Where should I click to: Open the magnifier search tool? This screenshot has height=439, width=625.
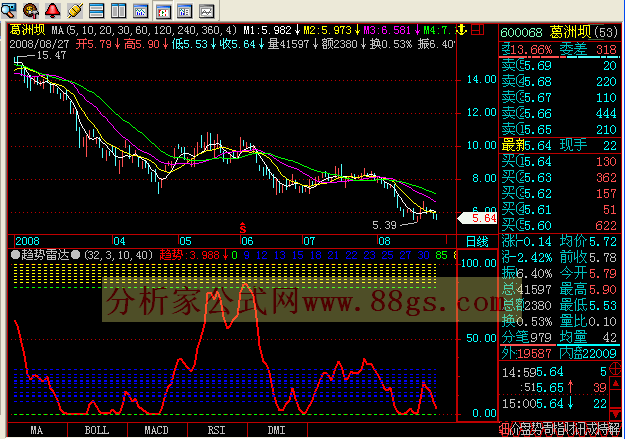click(x=9, y=10)
